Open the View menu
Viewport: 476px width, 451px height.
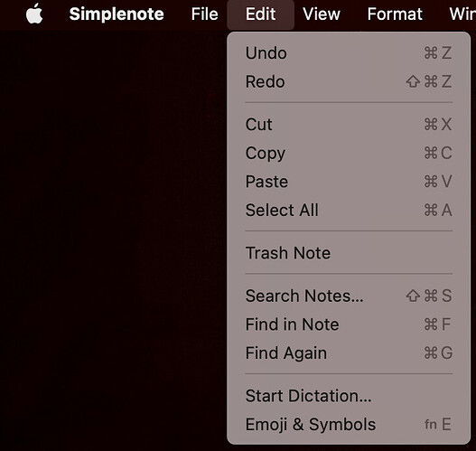point(322,14)
